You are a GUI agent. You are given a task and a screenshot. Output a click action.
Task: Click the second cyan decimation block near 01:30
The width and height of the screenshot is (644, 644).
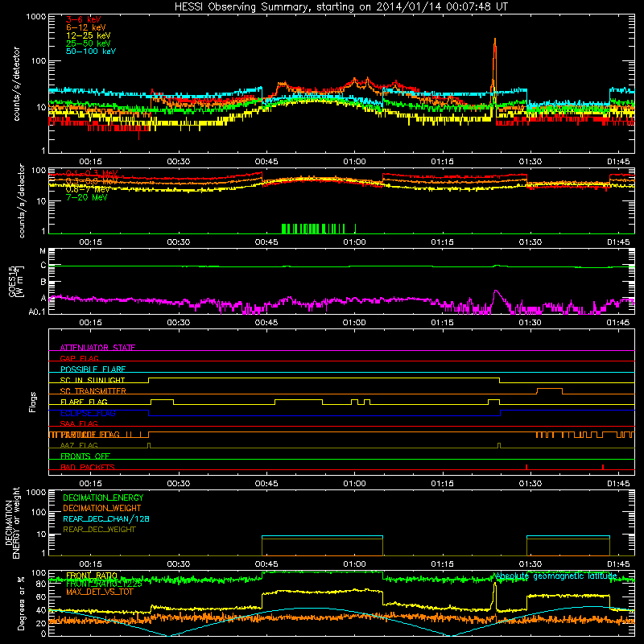568,536
